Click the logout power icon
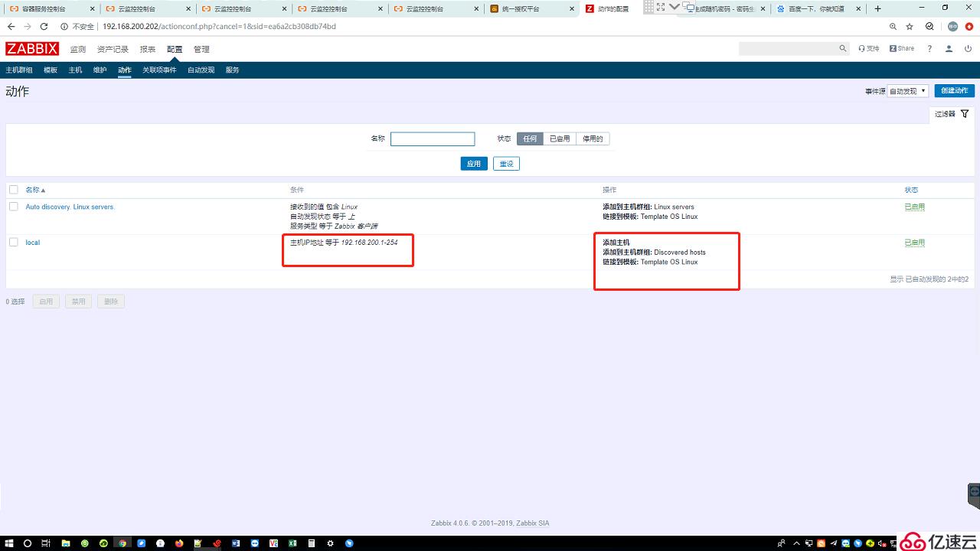This screenshot has height=551, width=980. (x=968, y=48)
